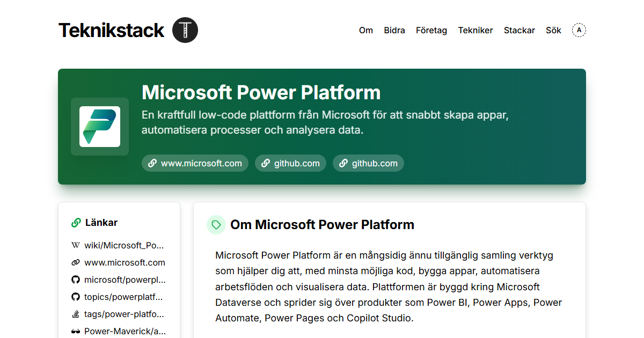Image resolution: width=644 pixels, height=338 pixels.
Task: Click the green Länkar link icon
Action: click(x=76, y=223)
